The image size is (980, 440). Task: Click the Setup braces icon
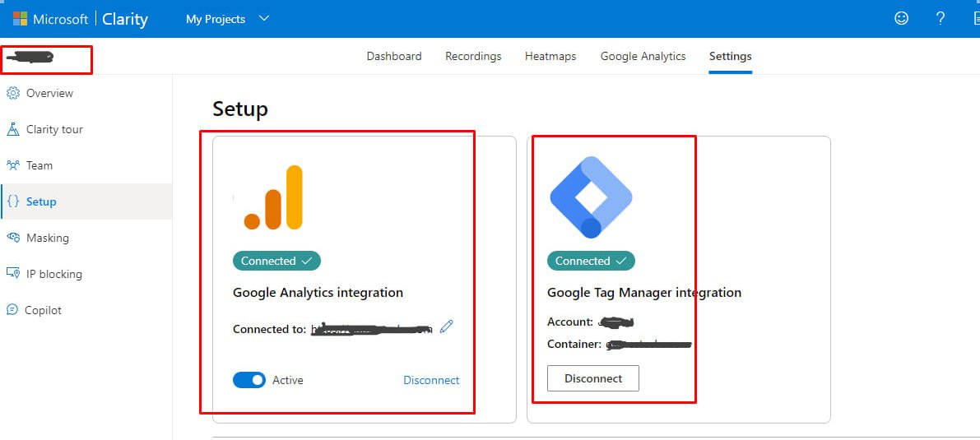(12, 201)
